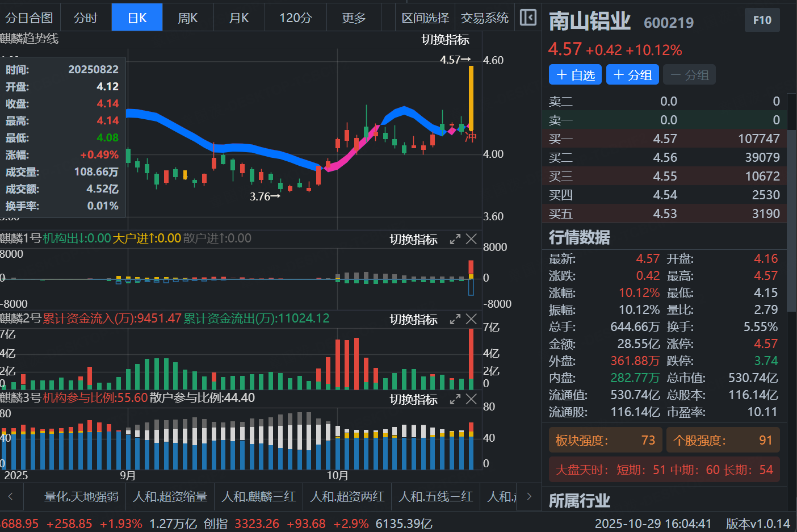The width and height of the screenshot is (797, 532).
Task: Close the 麒麟3号 indicator panel
Action: (x=471, y=399)
